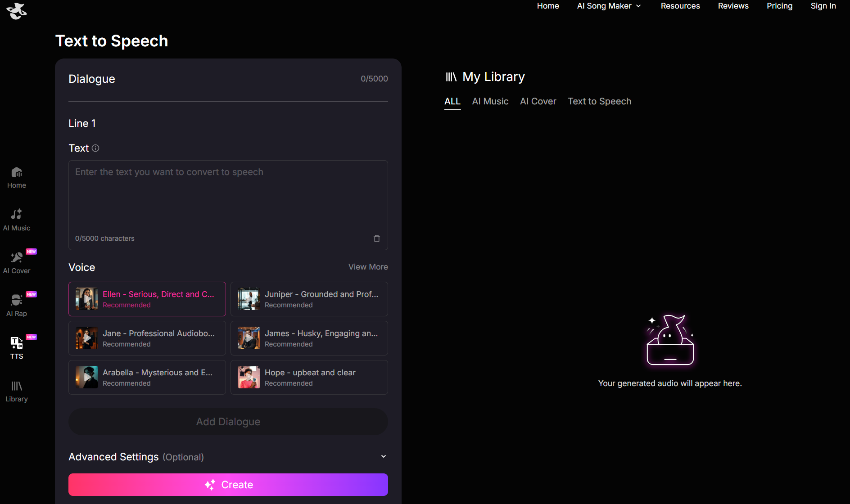Switch to the Text to Speech library tab
The height and width of the screenshot is (504, 850).
click(x=599, y=102)
